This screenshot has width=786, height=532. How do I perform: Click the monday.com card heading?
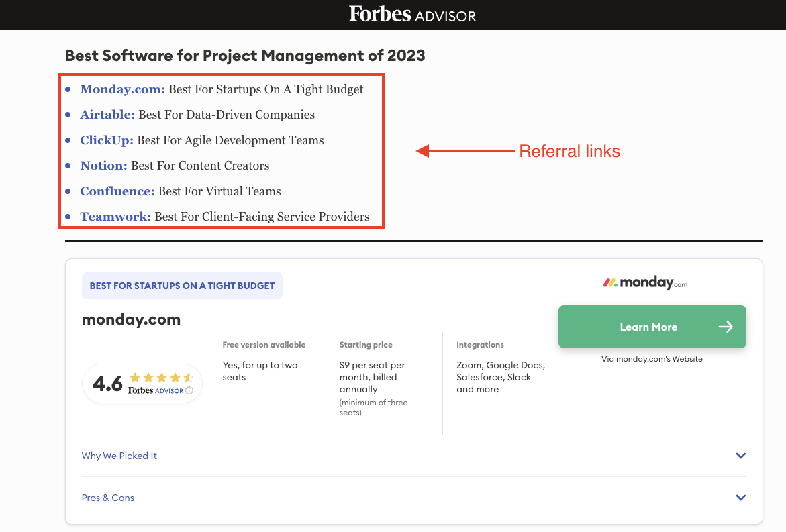point(131,319)
